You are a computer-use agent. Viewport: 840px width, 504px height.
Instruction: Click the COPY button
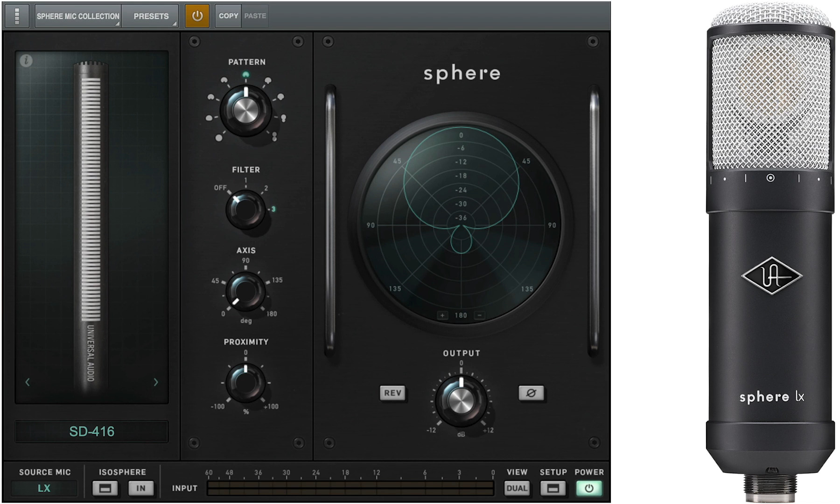coord(228,16)
